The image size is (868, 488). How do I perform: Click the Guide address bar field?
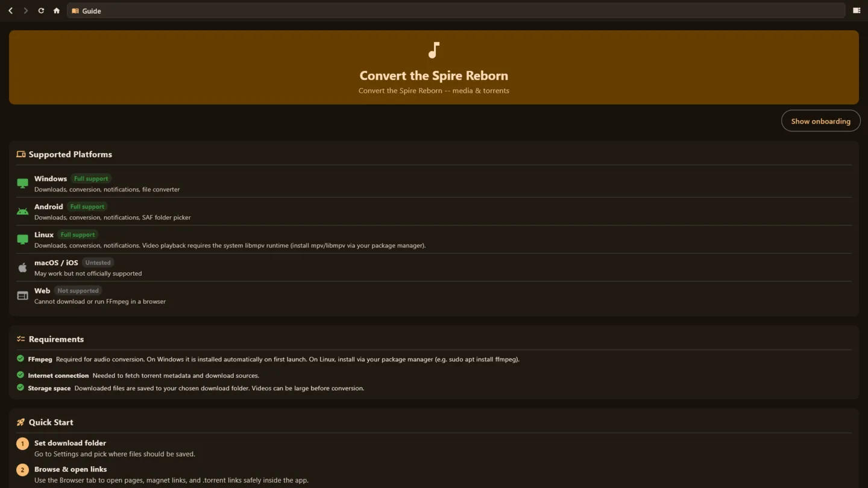point(456,11)
